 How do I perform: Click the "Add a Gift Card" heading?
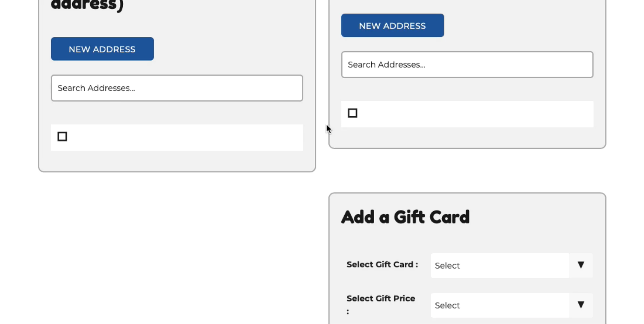coord(405,217)
